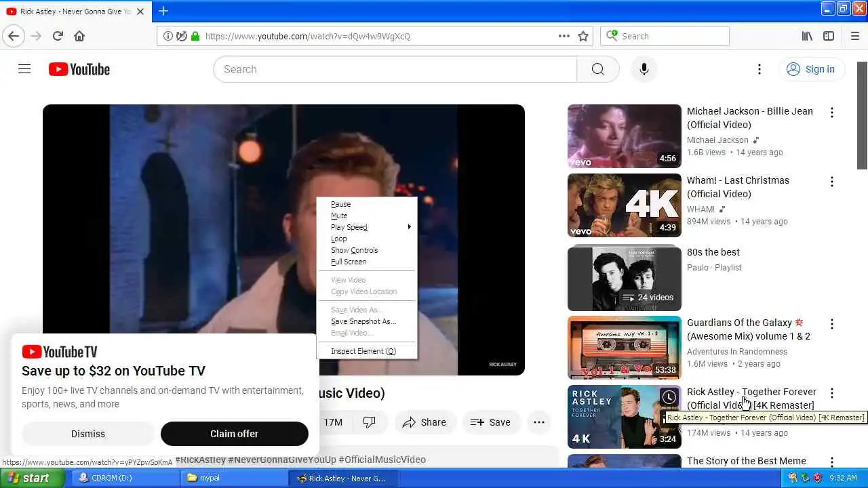Open the options menu for the Billie Jean video
Image resolution: width=868 pixels, height=488 pixels.
coord(832,113)
